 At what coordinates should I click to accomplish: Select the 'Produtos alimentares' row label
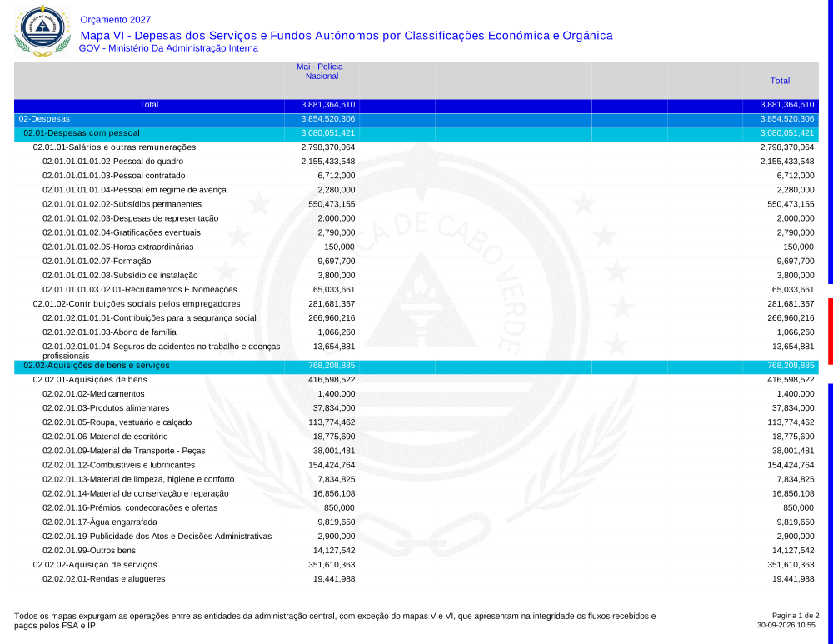point(106,408)
